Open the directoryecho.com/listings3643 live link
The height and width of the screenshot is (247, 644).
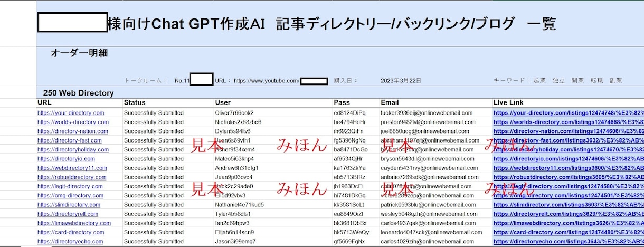(569, 242)
